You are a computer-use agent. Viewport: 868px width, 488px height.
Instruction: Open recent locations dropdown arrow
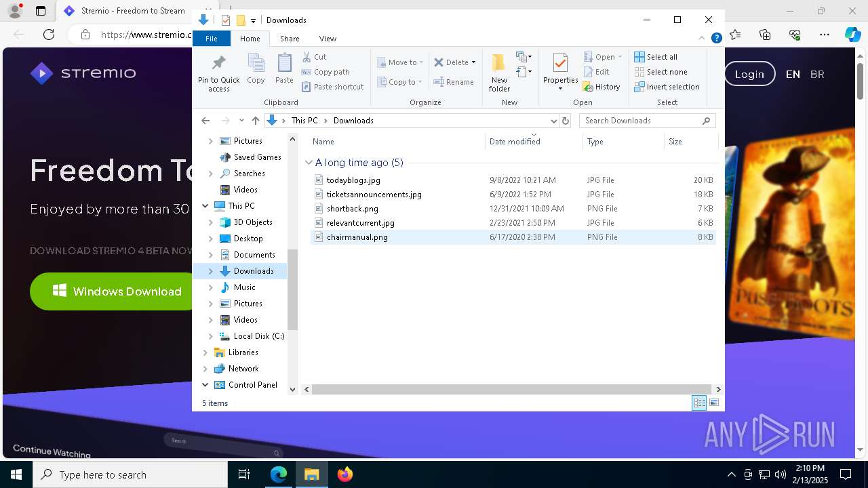click(241, 121)
